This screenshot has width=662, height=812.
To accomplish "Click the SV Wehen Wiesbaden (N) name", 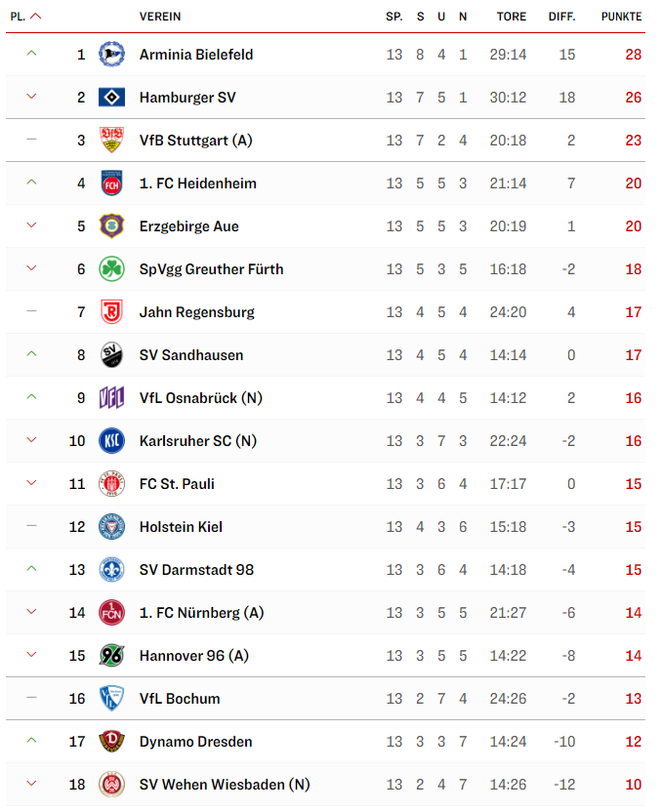I will pos(225,785).
